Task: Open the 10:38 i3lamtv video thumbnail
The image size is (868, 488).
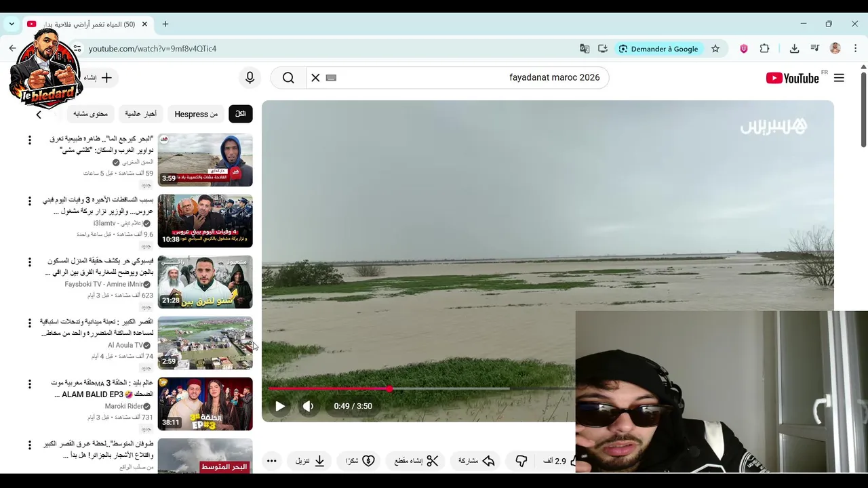Action: pyautogui.click(x=205, y=221)
